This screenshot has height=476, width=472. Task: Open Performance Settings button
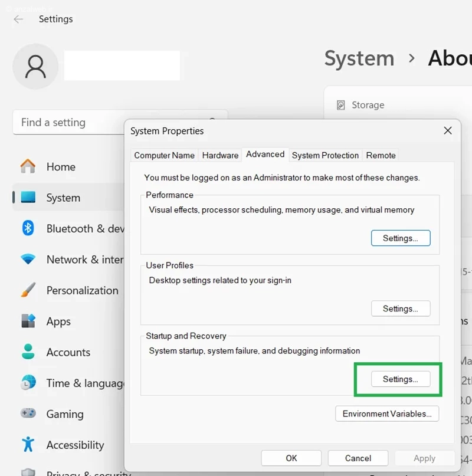401,238
